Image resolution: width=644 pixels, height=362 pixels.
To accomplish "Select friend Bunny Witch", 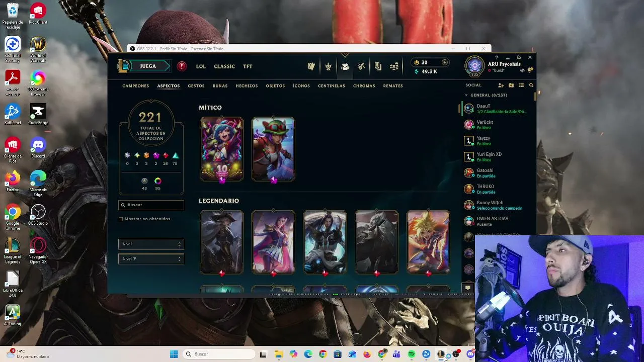I will pyautogui.click(x=497, y=205).
